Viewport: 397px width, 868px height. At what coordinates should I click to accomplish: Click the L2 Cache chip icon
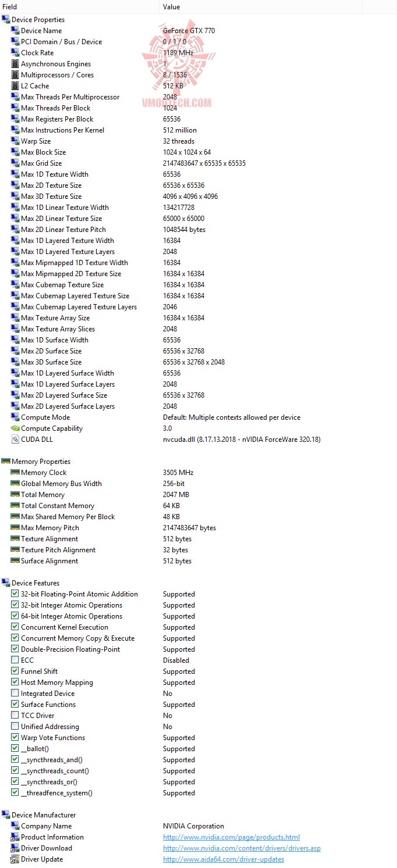[15, 86]
